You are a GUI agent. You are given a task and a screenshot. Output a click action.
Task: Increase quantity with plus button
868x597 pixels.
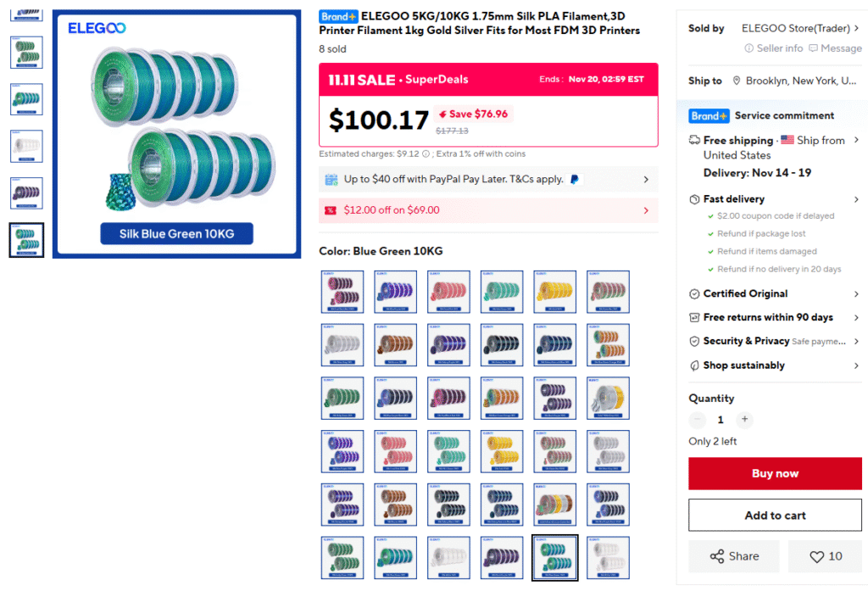pyautogui.click(x=744, y=419)
